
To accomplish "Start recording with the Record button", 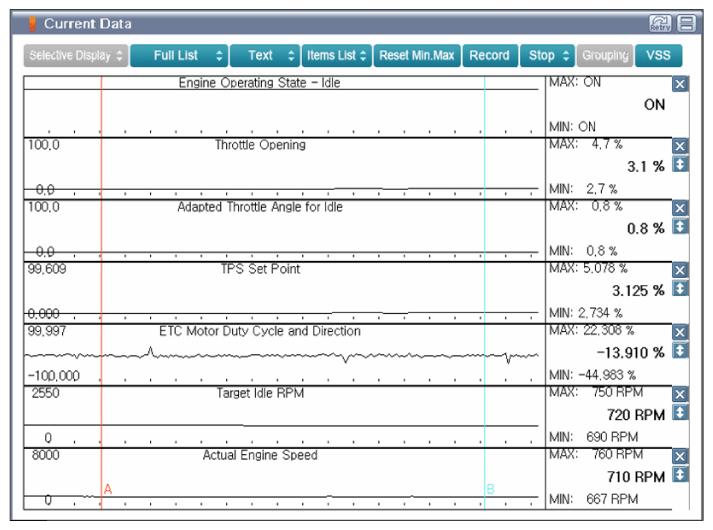I will (x=489, y=56).
